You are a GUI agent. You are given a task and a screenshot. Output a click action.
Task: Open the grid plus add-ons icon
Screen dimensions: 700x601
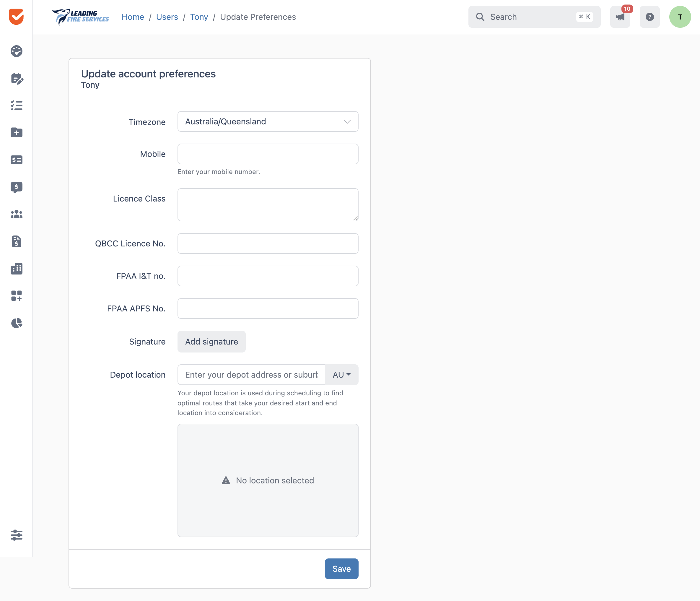(x=16, y=296)
